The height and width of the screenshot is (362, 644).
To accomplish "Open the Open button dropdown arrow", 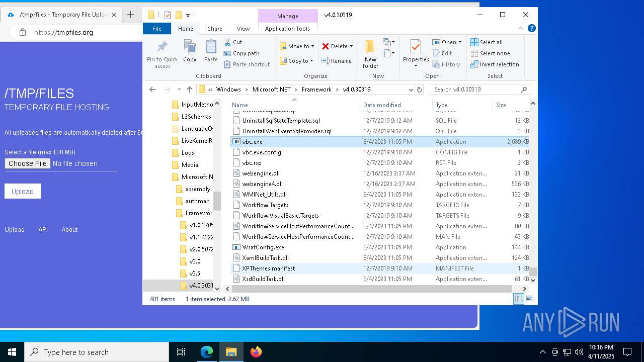I will coord(460,42).
